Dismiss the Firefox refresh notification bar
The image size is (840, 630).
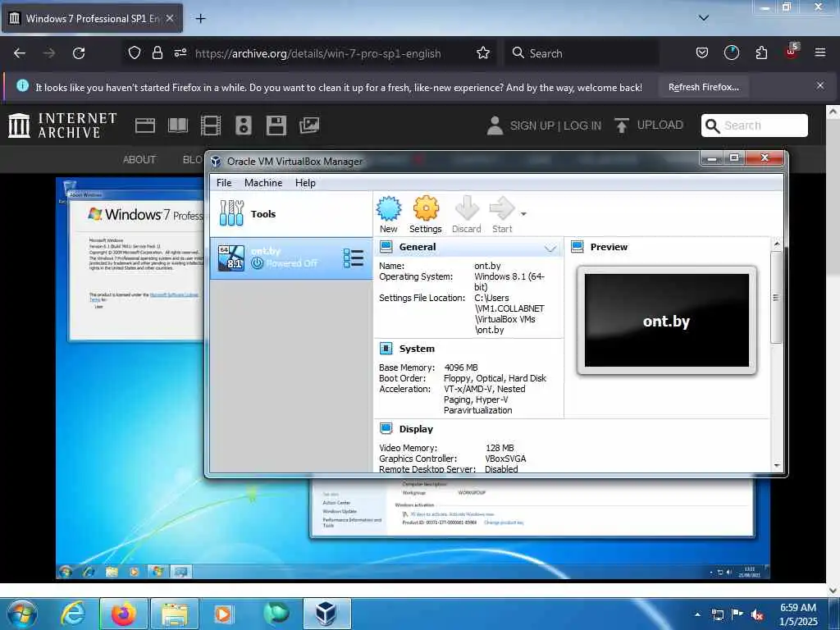click(819, 85)
